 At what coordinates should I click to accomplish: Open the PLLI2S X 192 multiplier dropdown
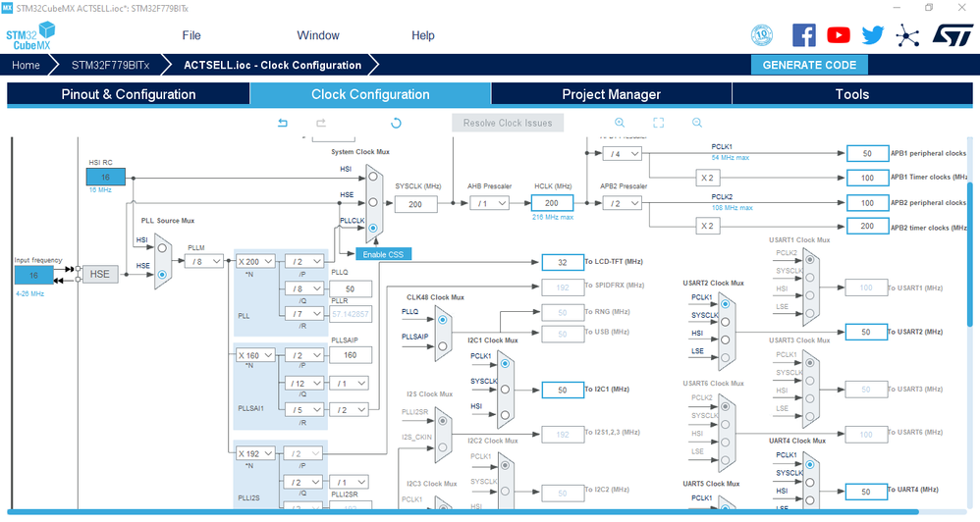[255, 453]
